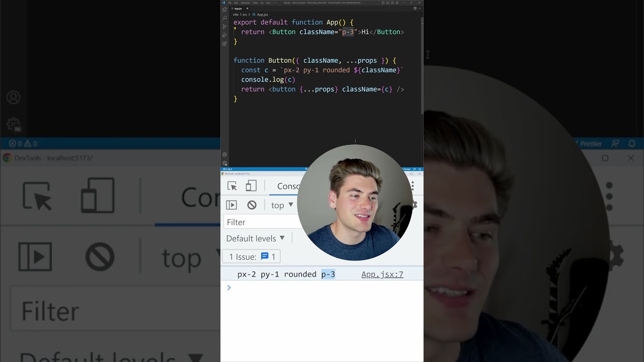Open the Selection menu

(x=245, y=3)
